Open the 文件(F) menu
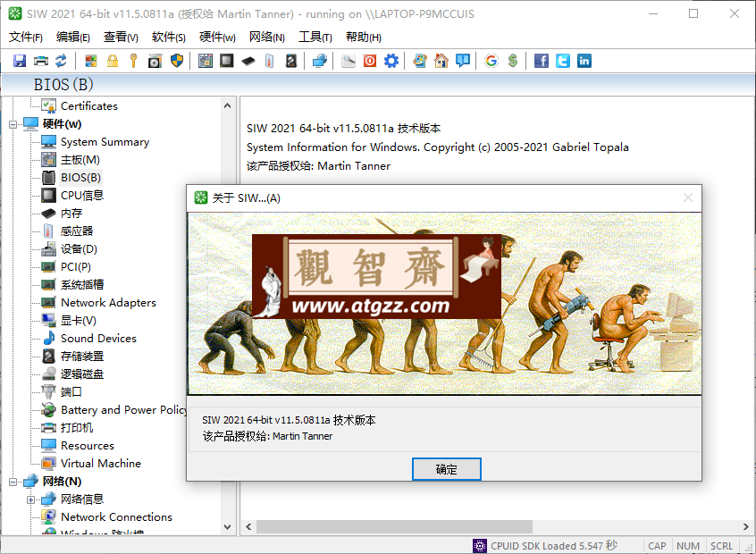 tap(26, 38)
